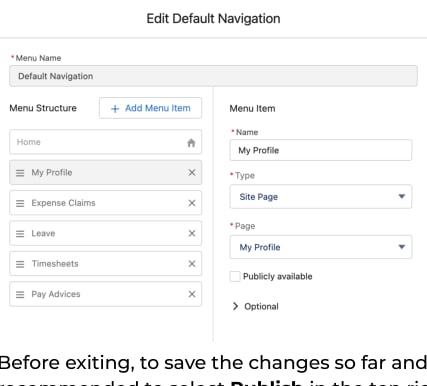Toggle the Publicly available checkbox

click(x=235, y=276)
